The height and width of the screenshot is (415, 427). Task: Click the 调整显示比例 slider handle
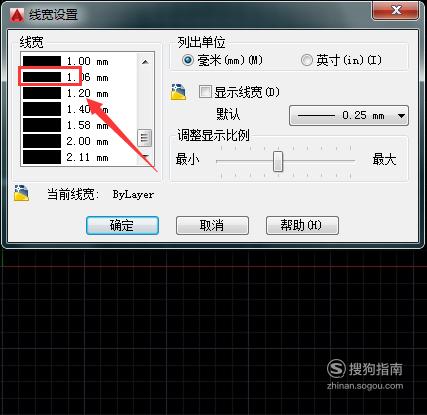278,161
